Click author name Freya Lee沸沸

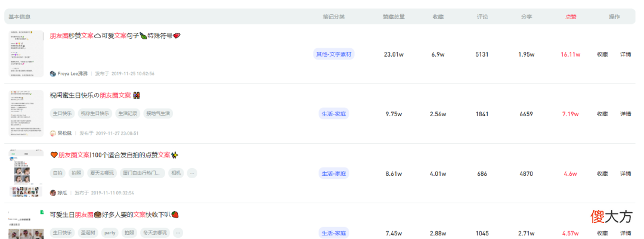click(73, 73)
